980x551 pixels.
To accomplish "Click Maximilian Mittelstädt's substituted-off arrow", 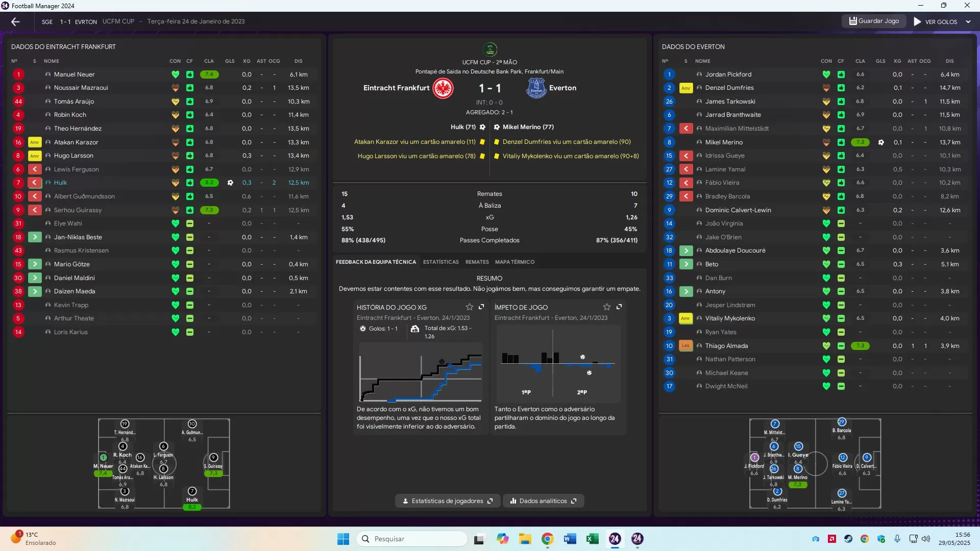I will click(685, 129).
